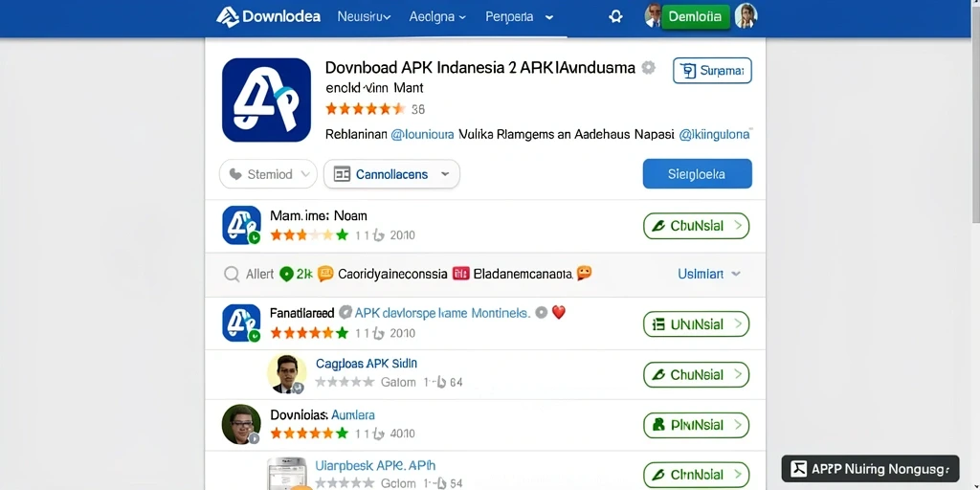Image resolution: width=980 pixels, height=490 pixels.
Task: Click the green Demloiia button in header
Action: tap(696, 17)
